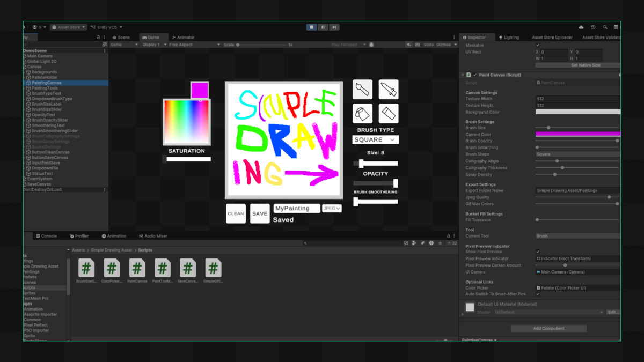
Task: Open the undo history clock icon
Action: (593, 27)
